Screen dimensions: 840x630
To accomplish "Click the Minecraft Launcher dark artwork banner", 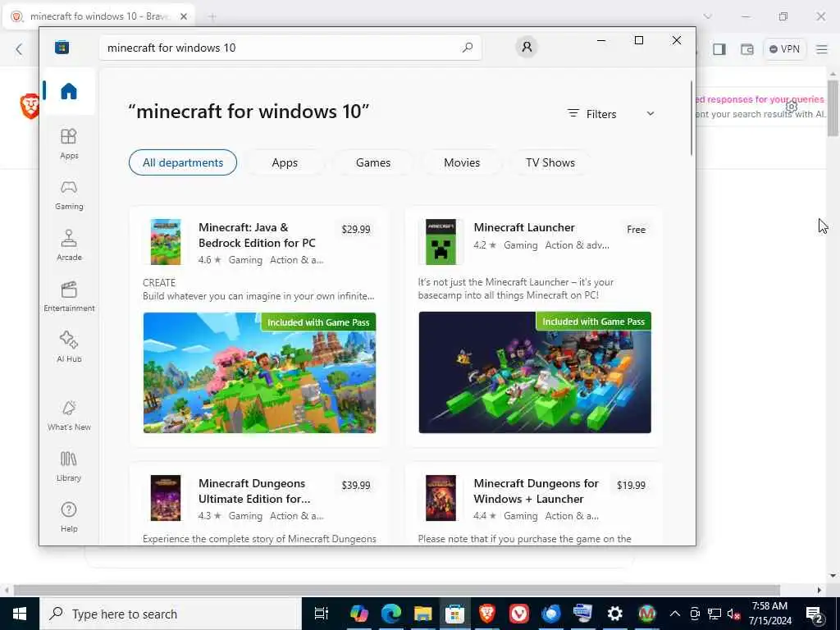I will tap(535, 372).
